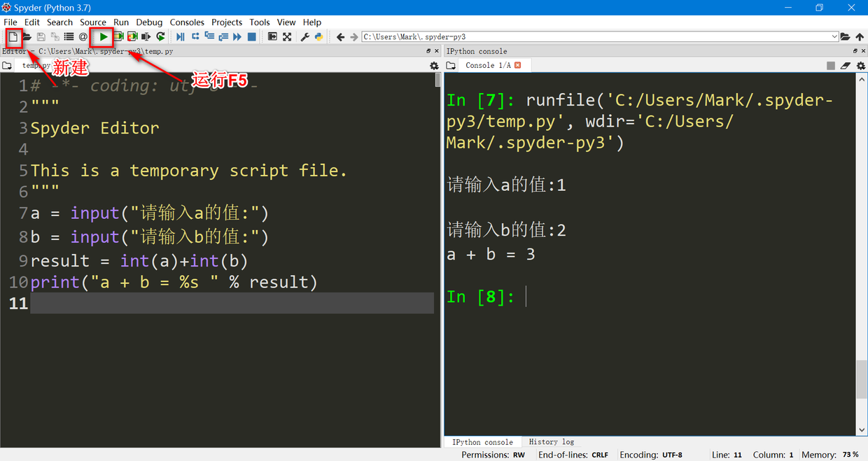This screenshot has height=461, width=868.
Task: Switch to the History log tab
Action: point(551,441)
